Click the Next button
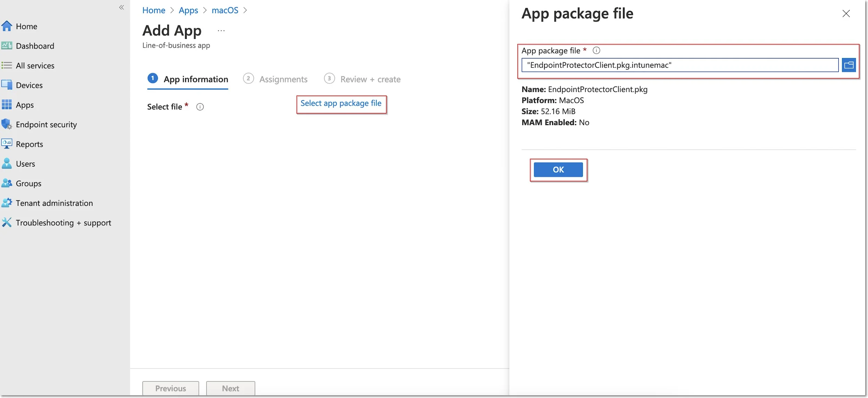This screenshot has width=868, height=398. point(231,388)
